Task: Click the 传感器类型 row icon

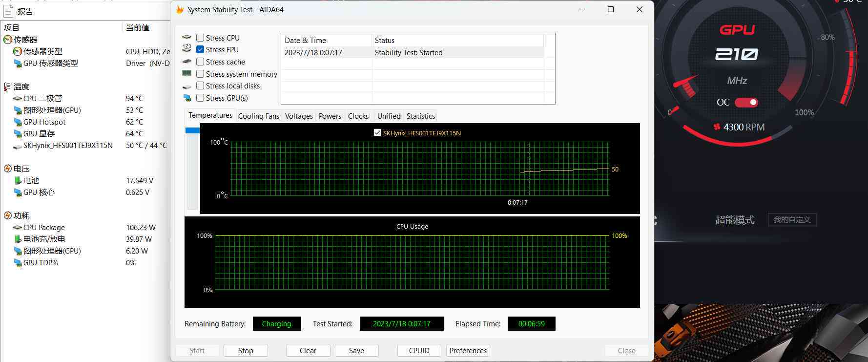Action: 18,51
